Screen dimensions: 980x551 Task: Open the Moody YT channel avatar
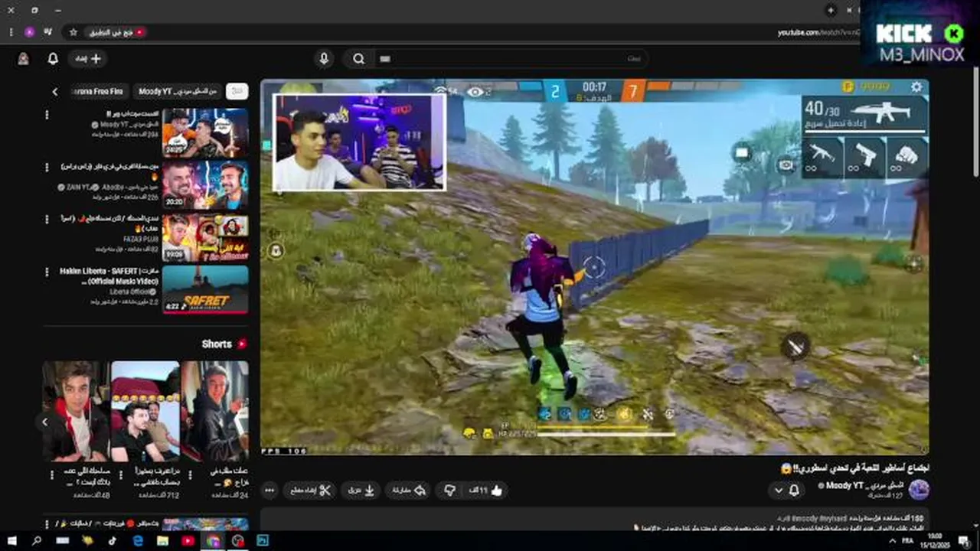pos(919,490)
